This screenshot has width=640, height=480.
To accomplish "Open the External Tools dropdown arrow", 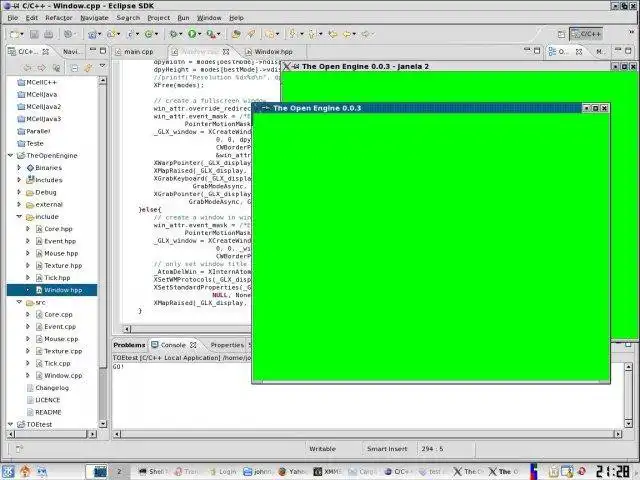I will (218, 34).
